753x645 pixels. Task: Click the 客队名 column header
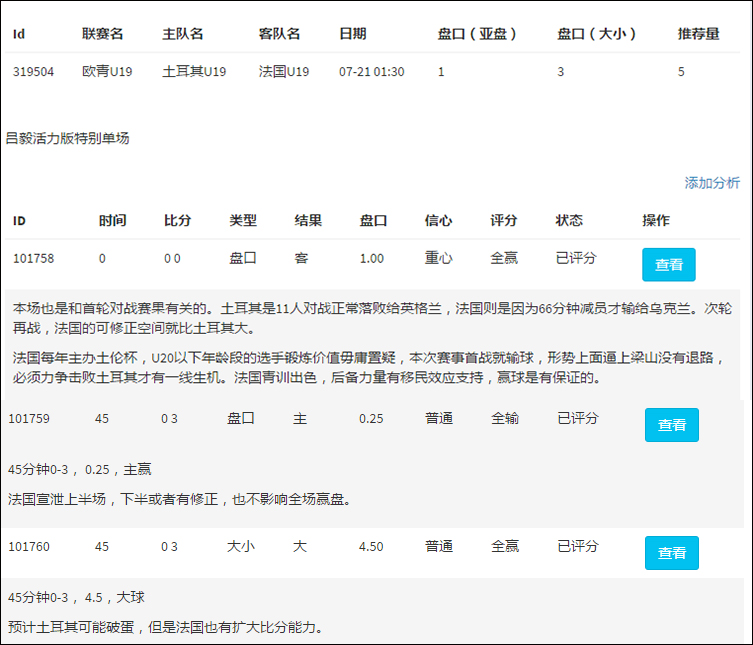pos(279,34)
